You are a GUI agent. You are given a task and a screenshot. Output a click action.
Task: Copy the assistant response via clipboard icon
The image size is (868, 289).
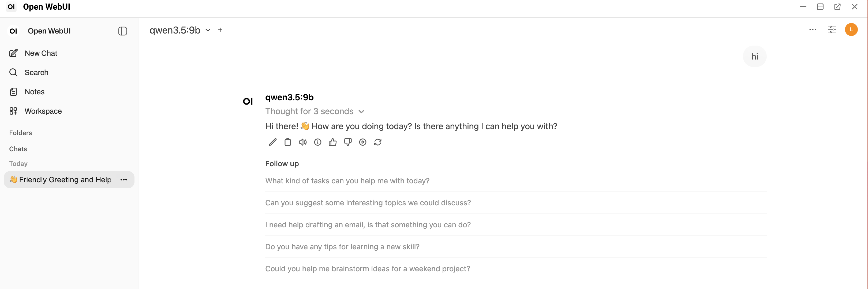coord(287,142)
